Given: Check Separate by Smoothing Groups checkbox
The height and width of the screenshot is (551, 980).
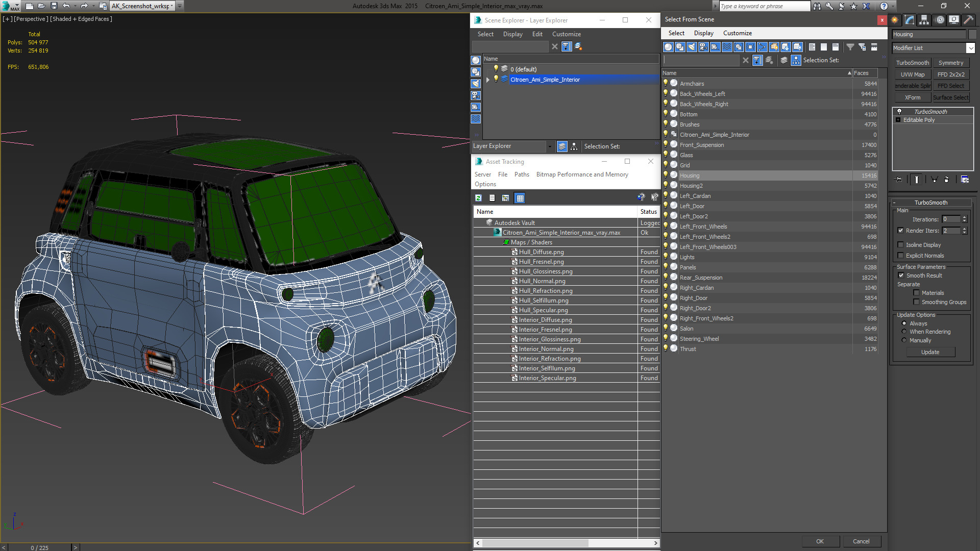Looking at the screenshot, I should [916, 302].
